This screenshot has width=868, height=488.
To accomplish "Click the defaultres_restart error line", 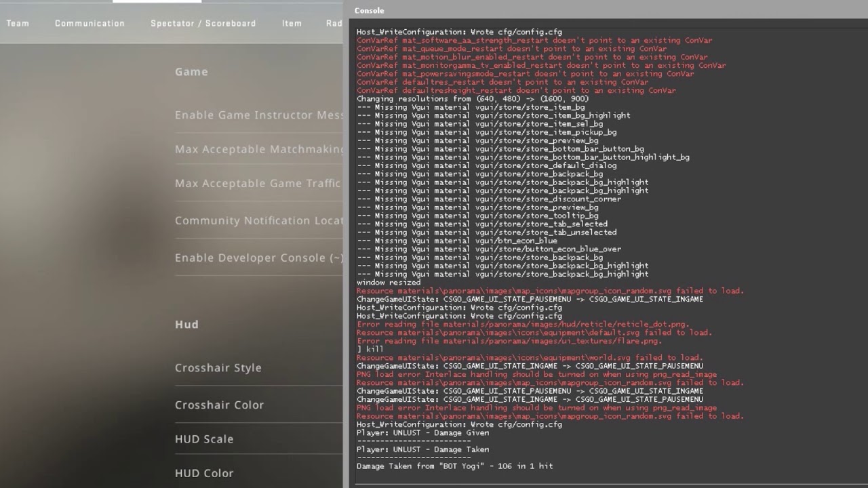I will [502, 82].
